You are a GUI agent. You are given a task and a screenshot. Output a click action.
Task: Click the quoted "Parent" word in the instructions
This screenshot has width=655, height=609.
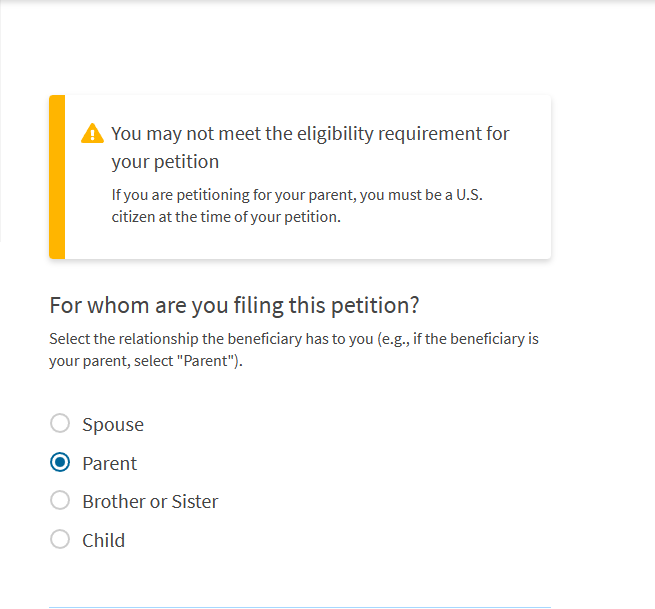pyautogui.click(x=207, y=360)
